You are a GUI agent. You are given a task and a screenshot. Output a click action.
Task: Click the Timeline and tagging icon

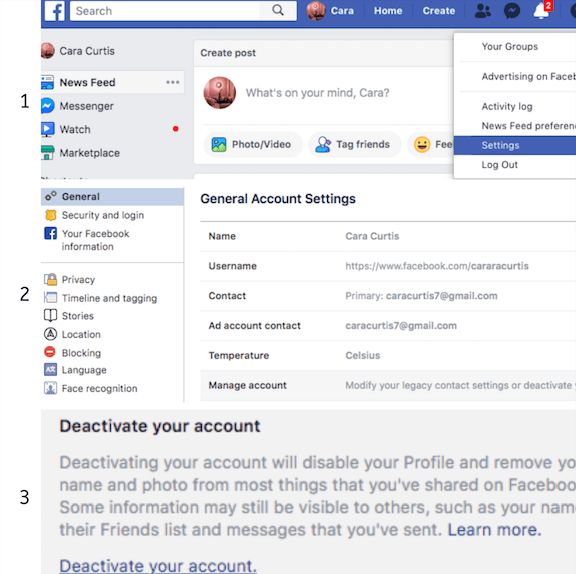pyautogui.click(x=51, y=297)
